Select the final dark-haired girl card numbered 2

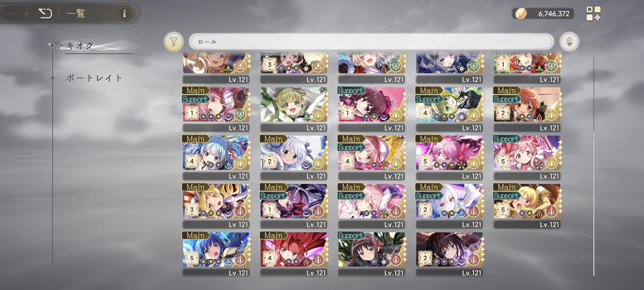(449, 254)
